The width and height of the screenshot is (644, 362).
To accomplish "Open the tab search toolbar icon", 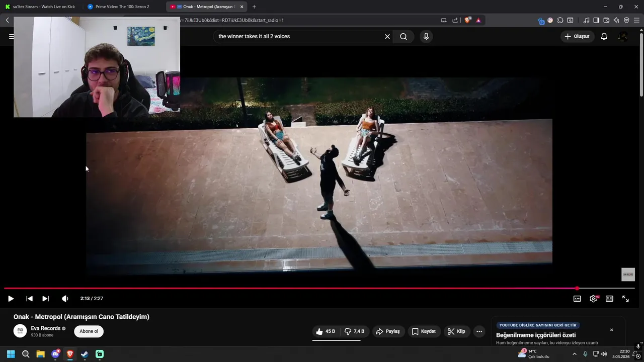I will pyautogui.click(x=570, y=20).
